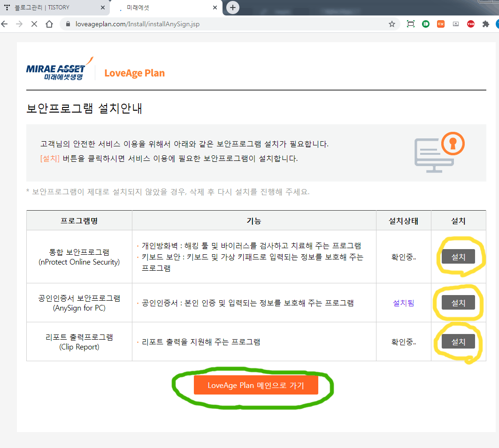Click the 기능 column header
This screenshot has width=499, height=448.
(x=254, y=220)
